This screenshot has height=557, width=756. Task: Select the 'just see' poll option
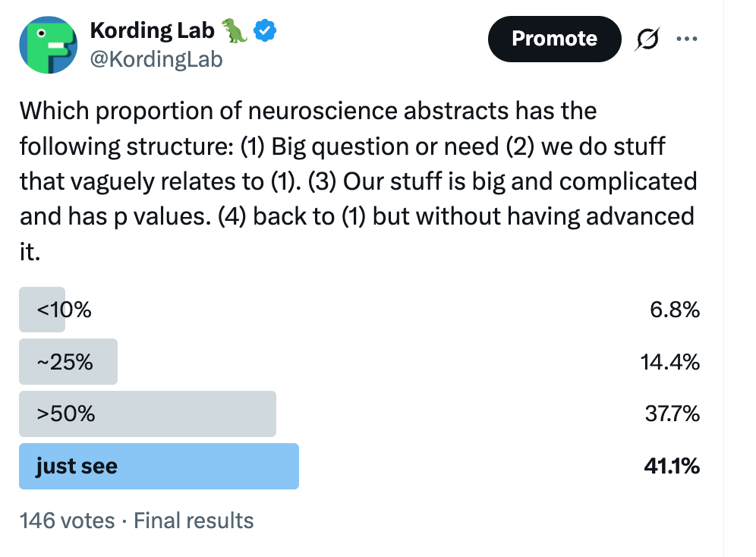pyautogui.click(x=159, y=466)
